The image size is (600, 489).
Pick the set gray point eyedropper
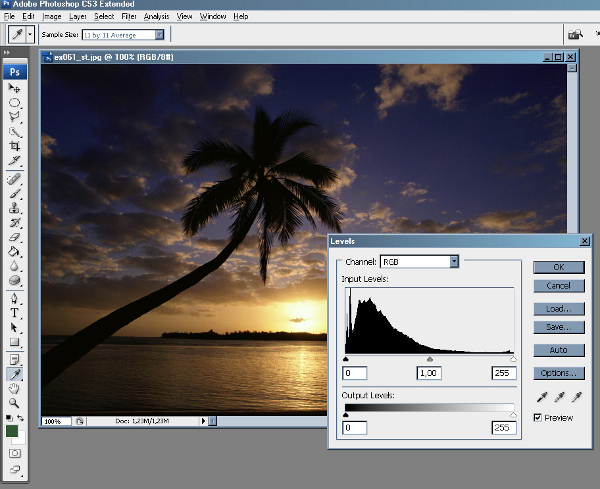559,398
